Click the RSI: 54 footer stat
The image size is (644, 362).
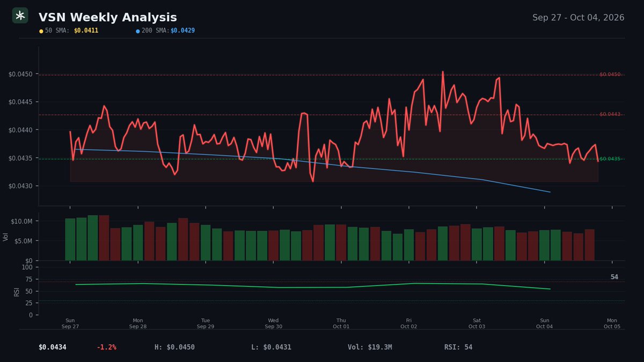pyautogui.click(x=458, y=348)
